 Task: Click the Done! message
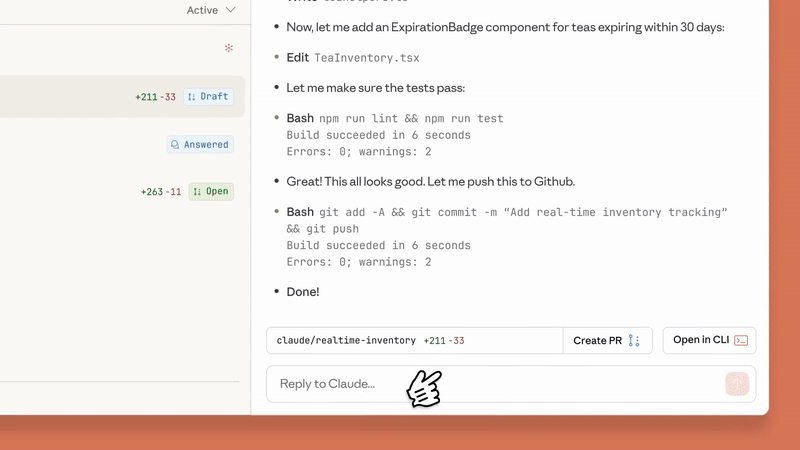tap(303, 292)
